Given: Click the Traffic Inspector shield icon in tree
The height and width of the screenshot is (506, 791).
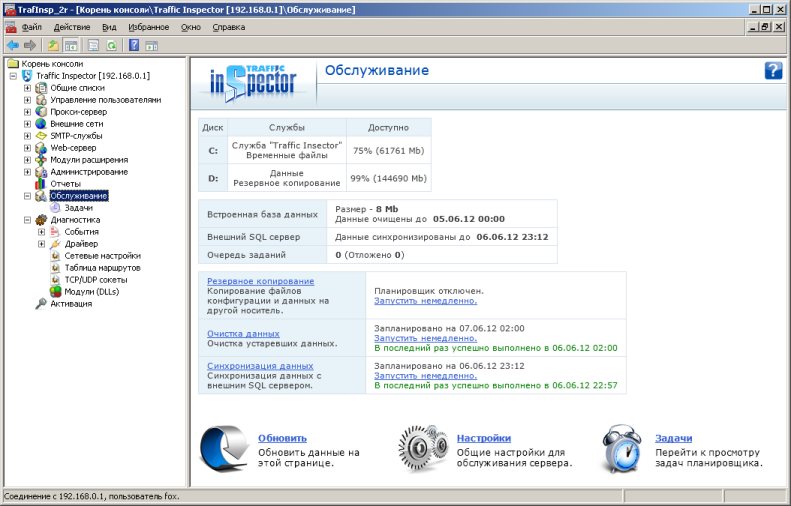Looking at the screenshot, I should (27, 76).
